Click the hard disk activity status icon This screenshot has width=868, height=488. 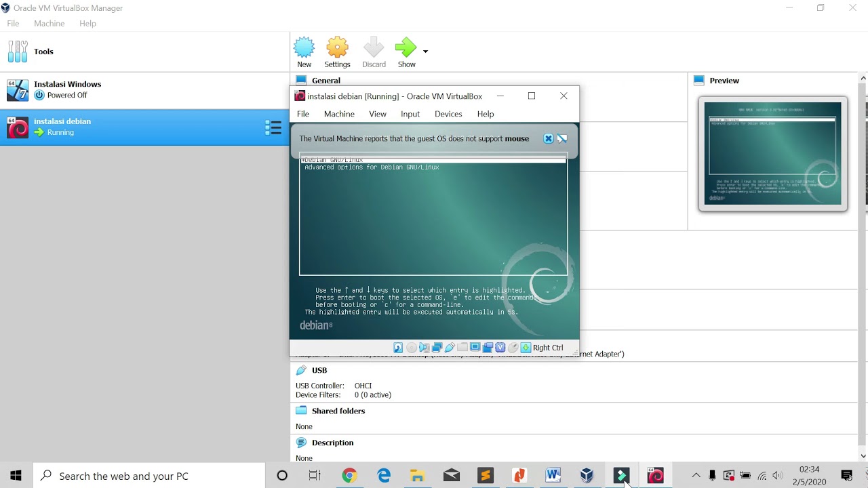pos(398,348)
